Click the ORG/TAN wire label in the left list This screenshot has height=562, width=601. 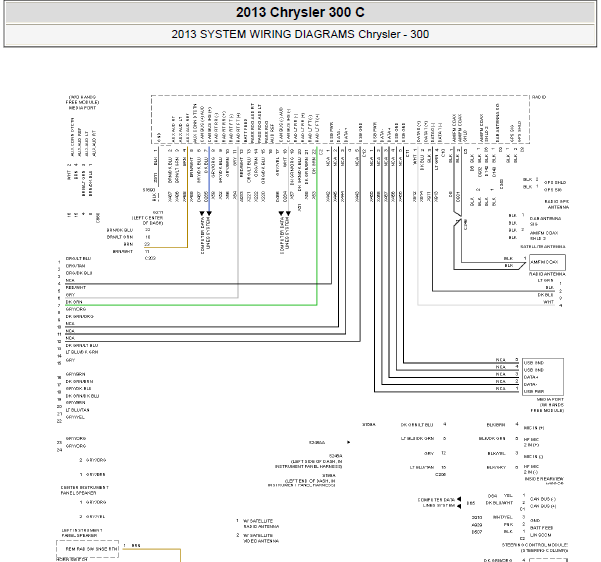[x=75, y=266]
